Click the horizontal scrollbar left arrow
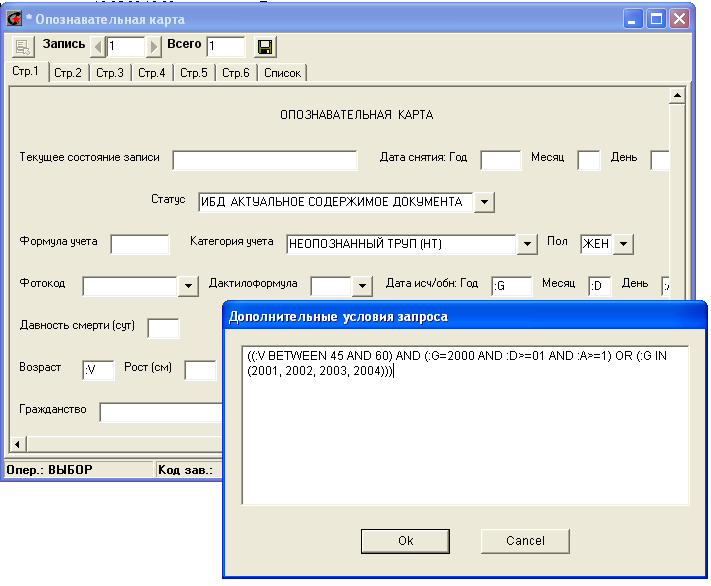 point(18,444)
